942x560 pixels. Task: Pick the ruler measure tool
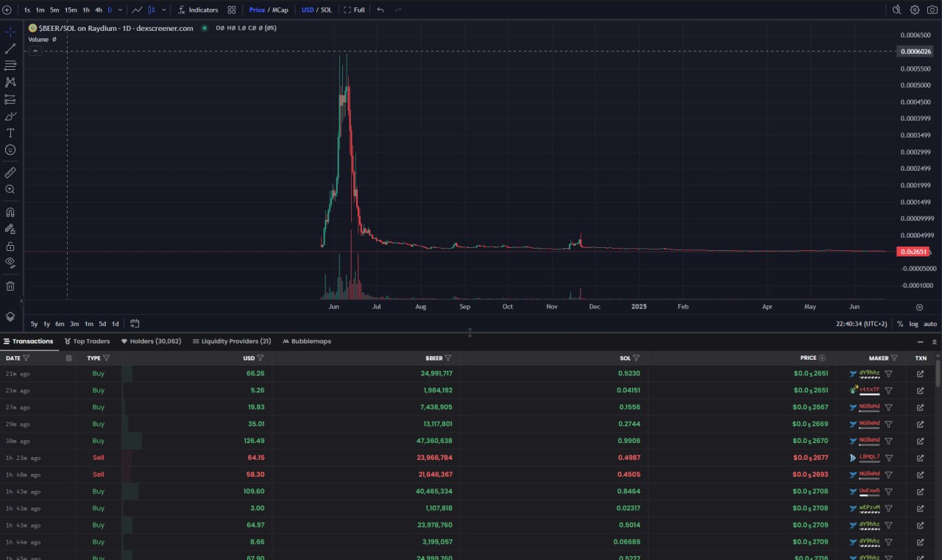(10, 172)
